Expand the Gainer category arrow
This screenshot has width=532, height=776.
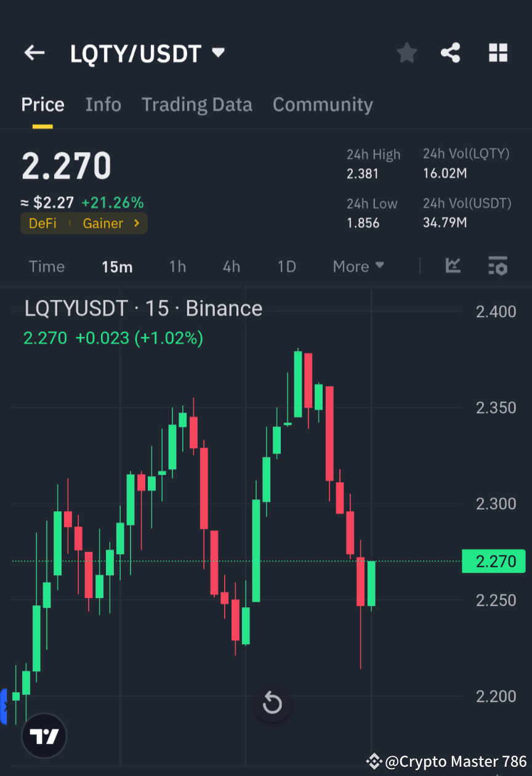point(136,224)
